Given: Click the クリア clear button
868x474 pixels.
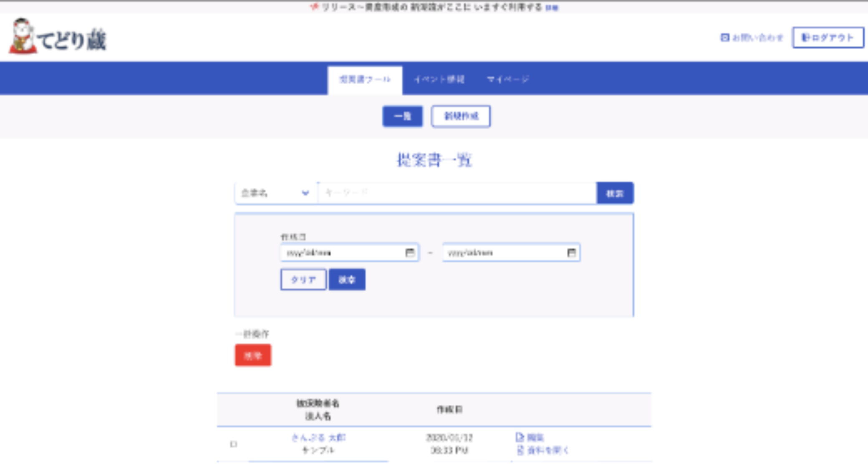Looking at the screenshot, I should tap(303, 280).
